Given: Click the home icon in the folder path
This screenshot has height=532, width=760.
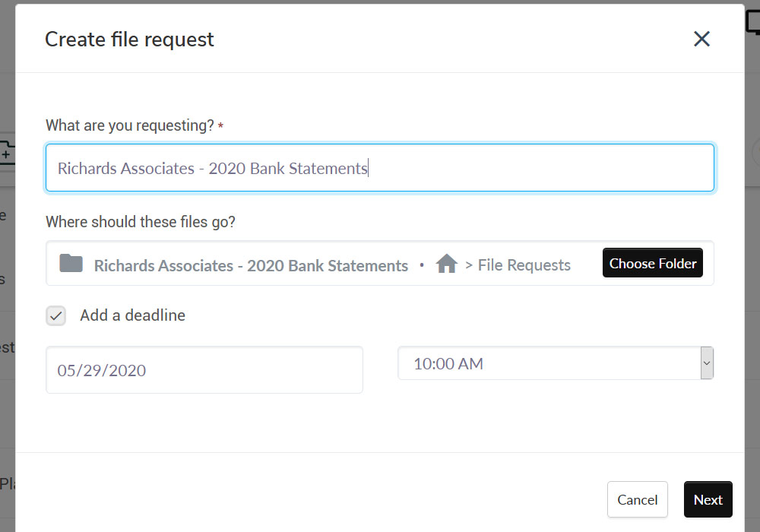Looking at the screenshot, I should pos(447,264).
